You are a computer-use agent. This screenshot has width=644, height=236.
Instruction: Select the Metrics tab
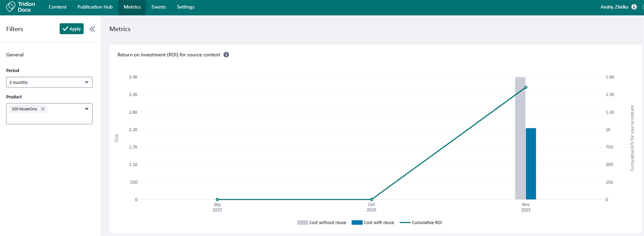coord(132,7)
